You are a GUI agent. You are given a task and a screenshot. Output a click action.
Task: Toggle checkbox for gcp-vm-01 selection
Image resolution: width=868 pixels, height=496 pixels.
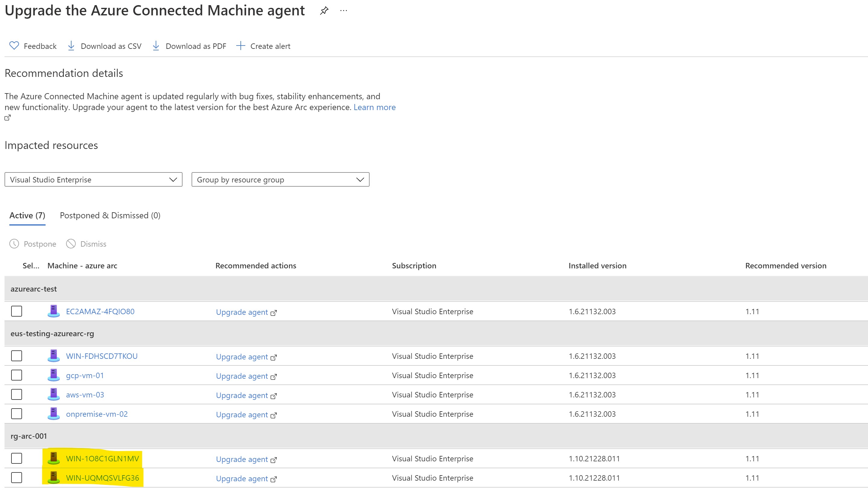[17, 375]
